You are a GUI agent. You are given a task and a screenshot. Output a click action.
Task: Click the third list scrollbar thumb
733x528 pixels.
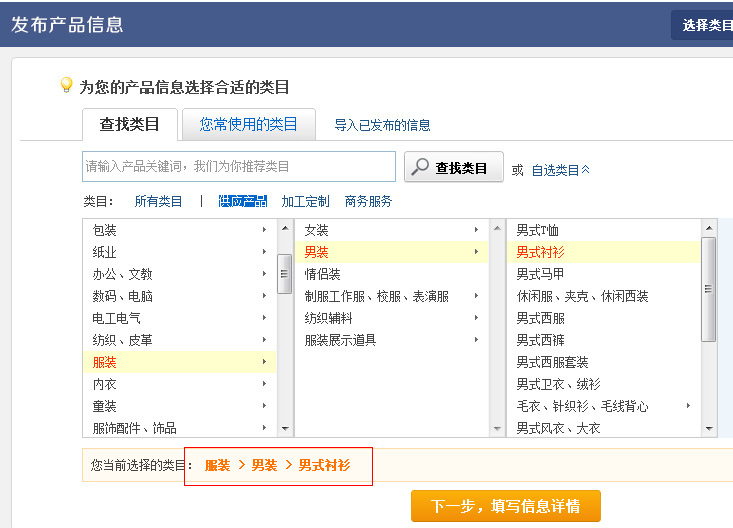point(709,289)
